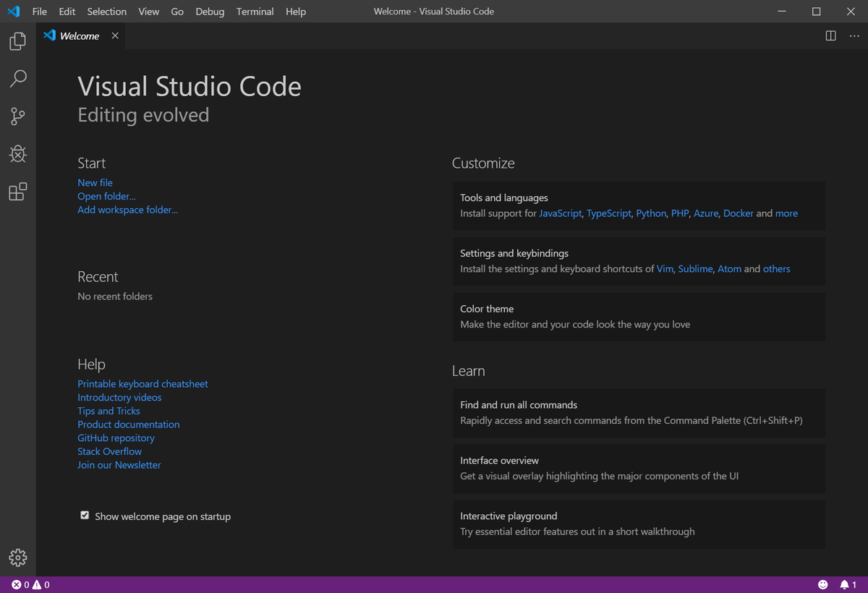Viewport: 868px width, 593px height.
Task: Maximize the VS Code window
Action: coord(816,12)
